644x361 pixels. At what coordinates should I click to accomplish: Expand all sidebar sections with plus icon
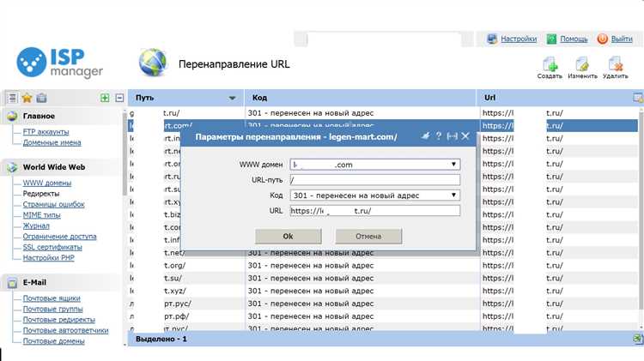click(105, 98)
